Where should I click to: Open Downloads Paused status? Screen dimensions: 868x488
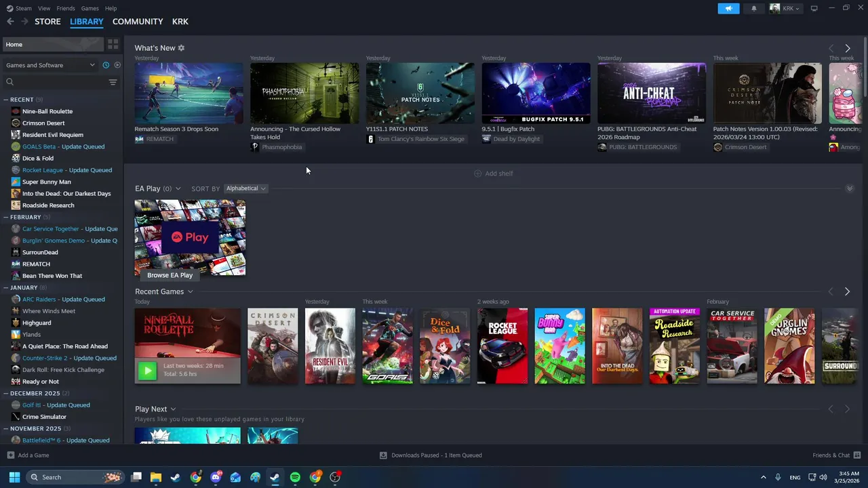tap(431, 455)
